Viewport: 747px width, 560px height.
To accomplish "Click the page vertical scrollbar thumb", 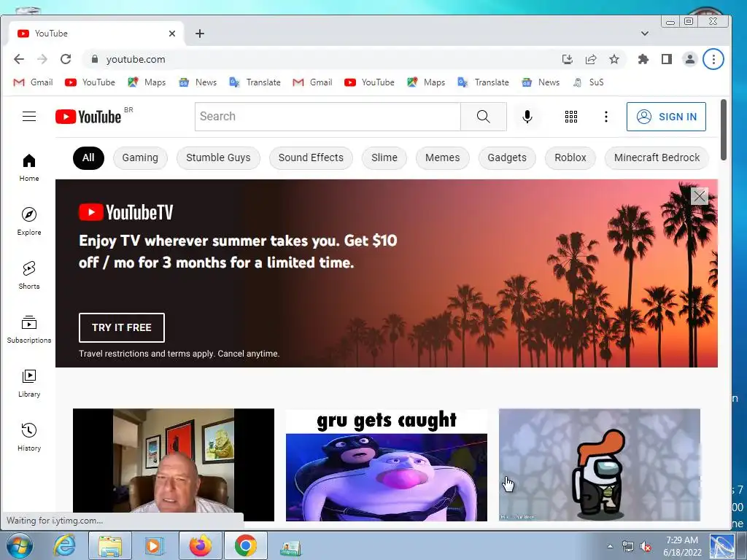I will coord(723,130).
